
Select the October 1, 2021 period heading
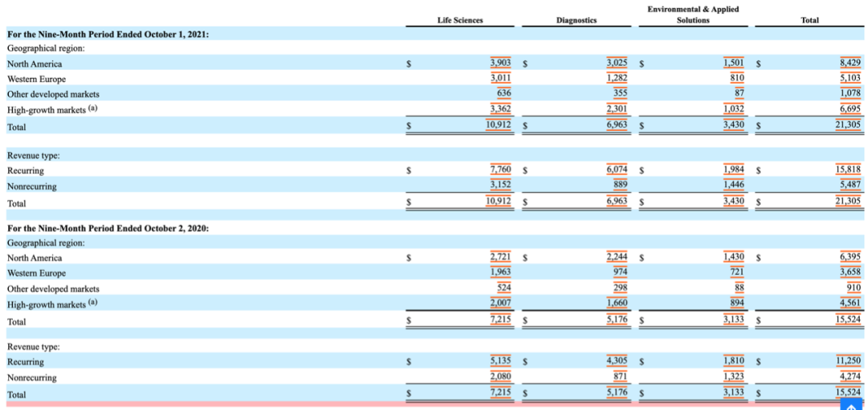tap(108, 35)
